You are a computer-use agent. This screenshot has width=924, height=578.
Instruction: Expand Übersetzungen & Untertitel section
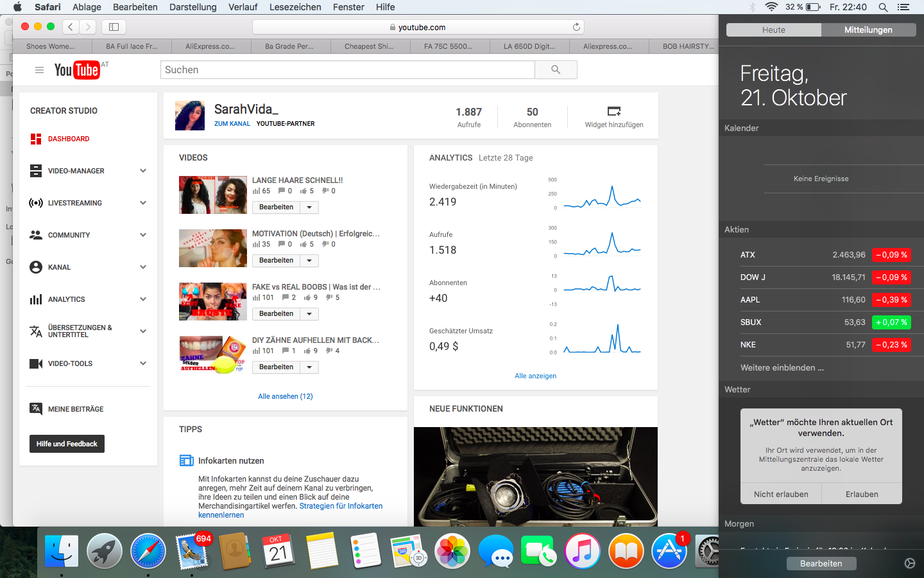coord(143,331)
